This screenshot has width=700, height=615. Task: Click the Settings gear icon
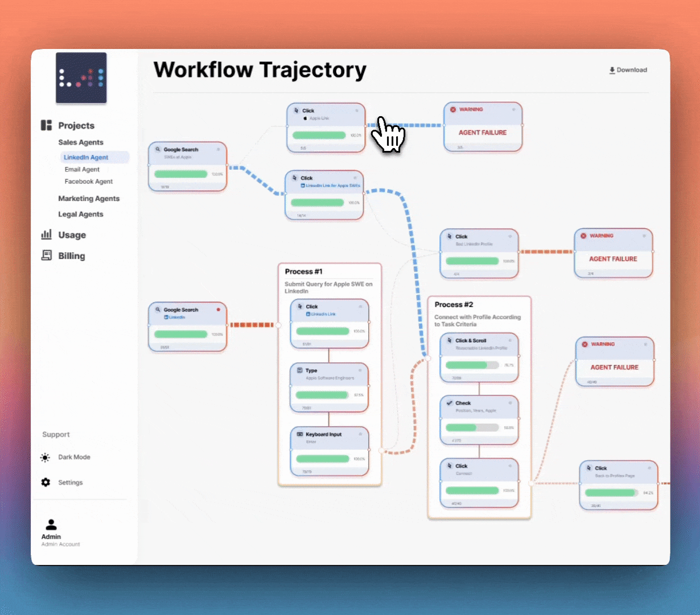(46, 482)
